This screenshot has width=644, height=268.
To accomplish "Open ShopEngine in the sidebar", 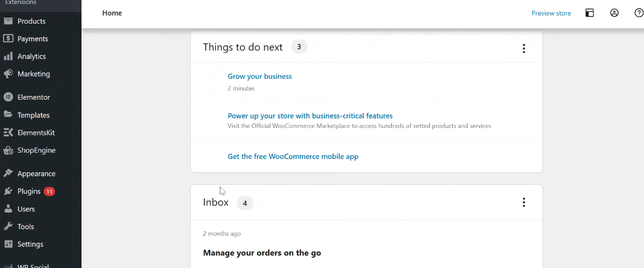I will pyautogui.click(x=36, y=150).
